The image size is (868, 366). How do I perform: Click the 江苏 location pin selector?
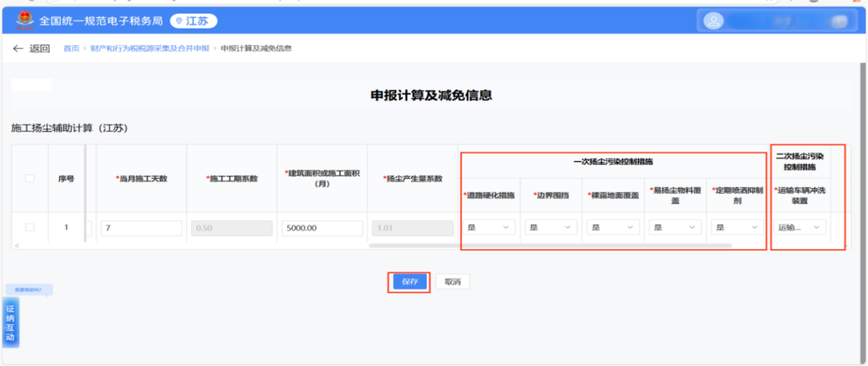click(194, 21)
